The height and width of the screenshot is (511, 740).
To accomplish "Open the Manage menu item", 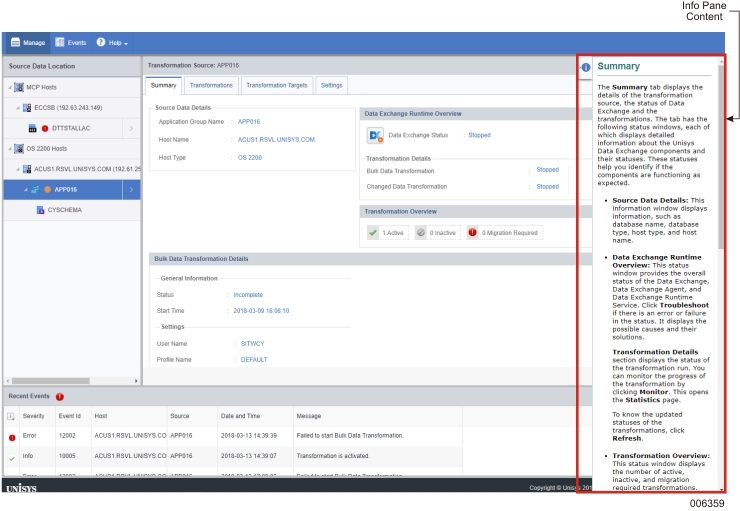I will click(x=28, y=42).
